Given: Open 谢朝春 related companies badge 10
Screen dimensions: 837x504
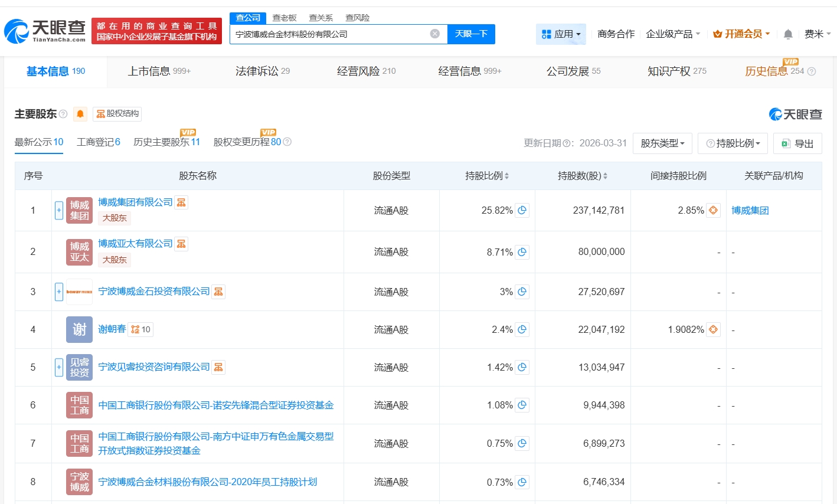Looking at the screenshot, I should [x=140, y=329].
